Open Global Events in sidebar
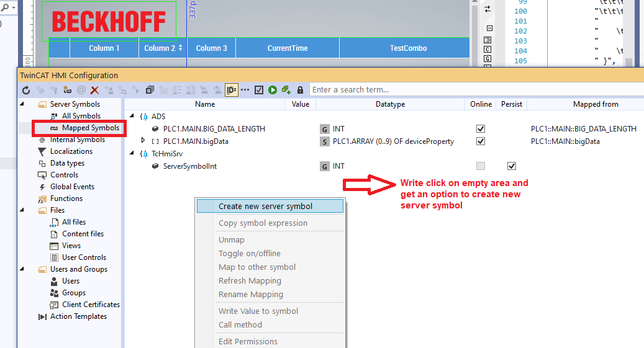 click(x=72, y=187)
